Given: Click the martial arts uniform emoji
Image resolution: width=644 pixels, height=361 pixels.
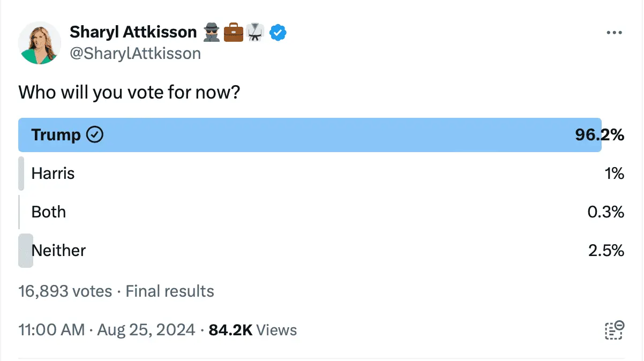Looking at the screenshot, I should (x=254, y=33).
